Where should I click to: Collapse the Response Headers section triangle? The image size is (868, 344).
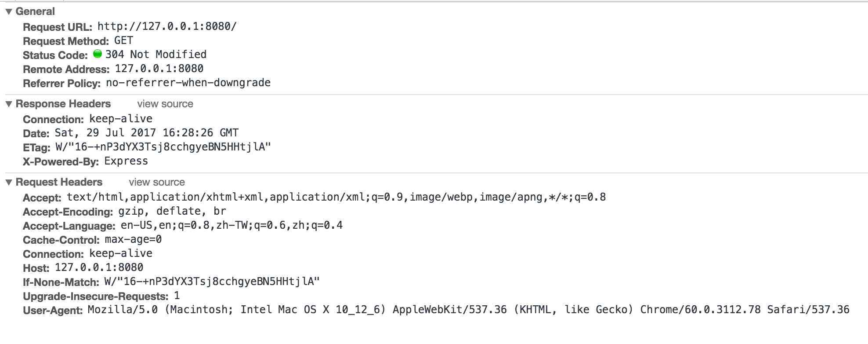tap(9, 104)
